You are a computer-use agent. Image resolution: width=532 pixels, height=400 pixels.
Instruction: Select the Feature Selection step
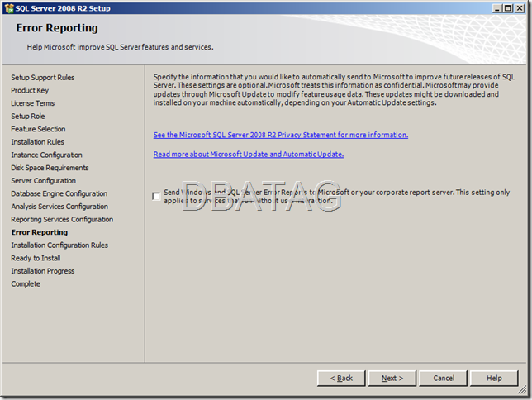click(x=38, y=129)
